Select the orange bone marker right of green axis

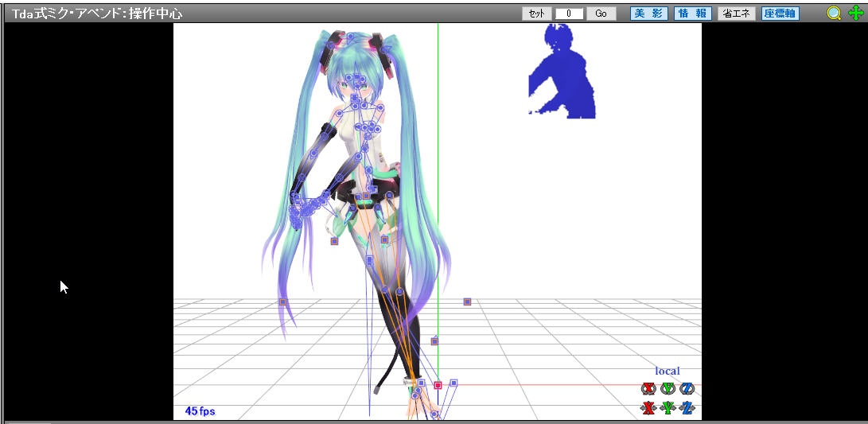click(x=467, y=301)
